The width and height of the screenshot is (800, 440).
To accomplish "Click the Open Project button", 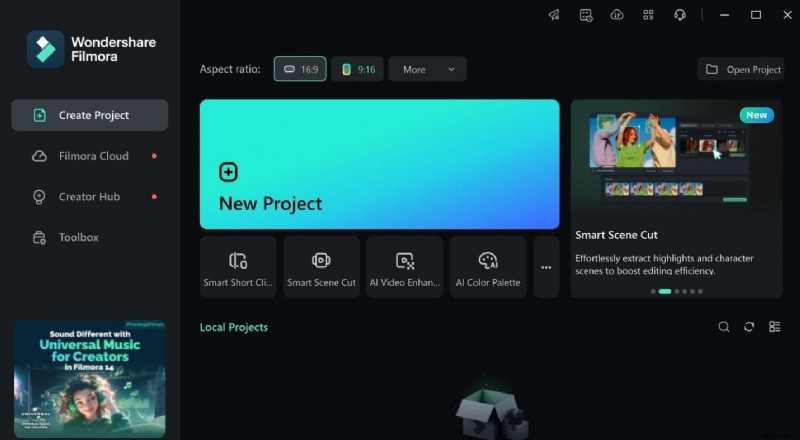I will coord(741,69).
